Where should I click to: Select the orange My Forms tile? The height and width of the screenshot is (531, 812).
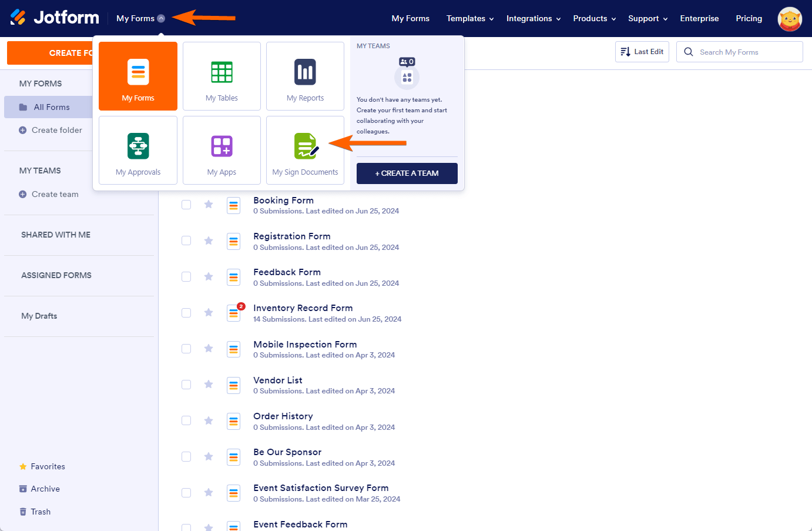click(138, 76)
